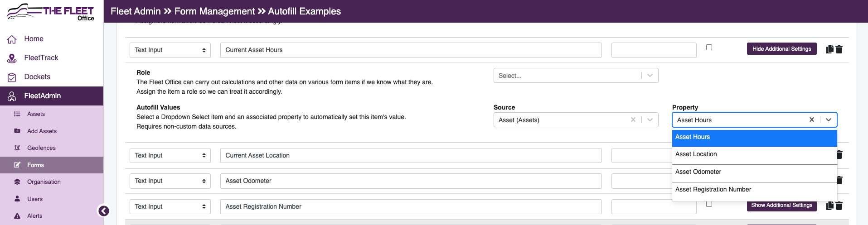Go to Add Assets submenu item
Screen dimensions: 868x225
pos(52,131)
